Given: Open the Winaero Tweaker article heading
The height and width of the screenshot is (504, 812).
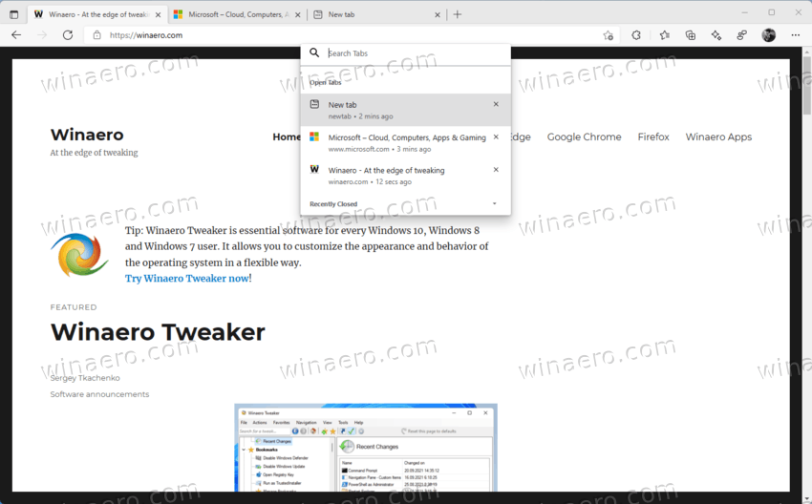Looking at the screenshot, I should [158, 331].
